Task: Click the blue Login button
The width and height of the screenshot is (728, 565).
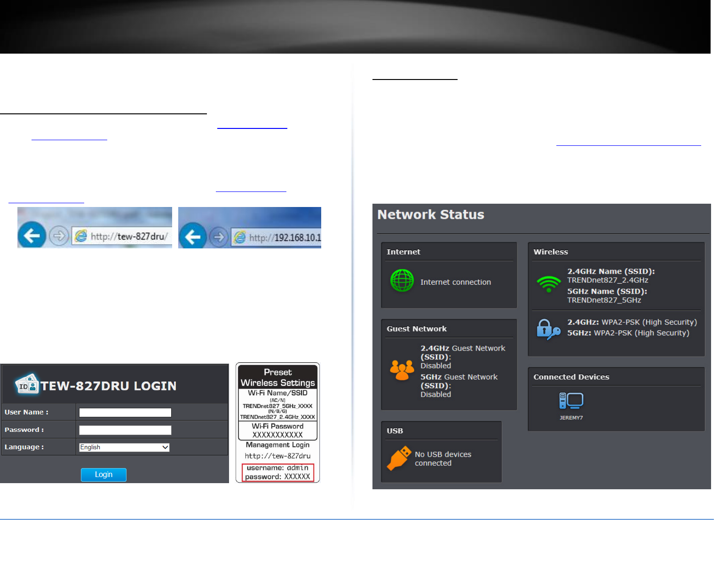Action: [x=103, y=475]
